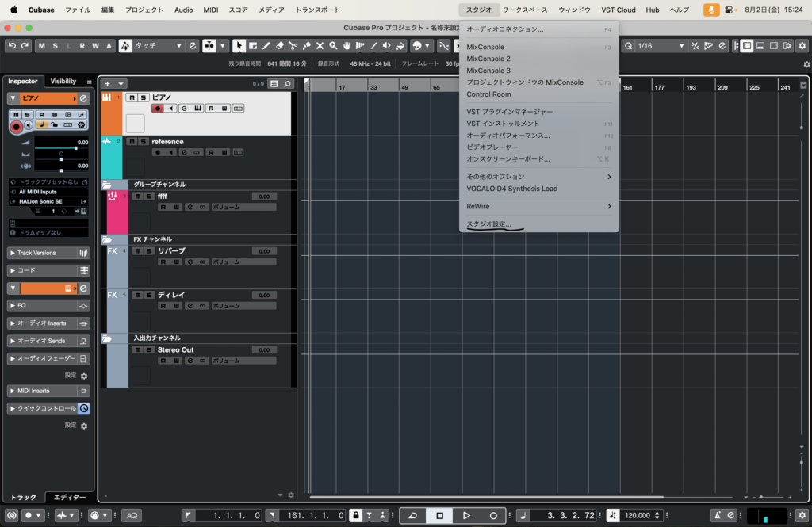Image resolution: width=812 pixels, height=527 pixels.
Task: Open track search magnifier in track list
Action: [x=287, y=83]
